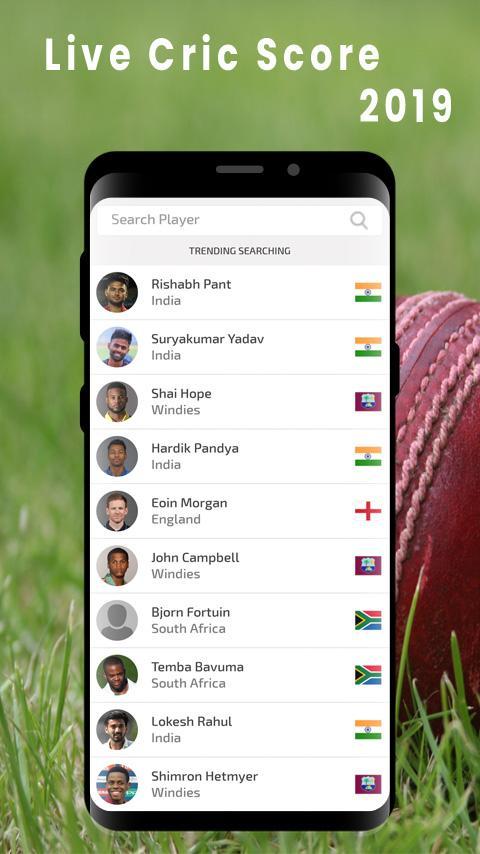Select the Eoin Morgan player name
This screenshot has width=480, height=854.
189,503
